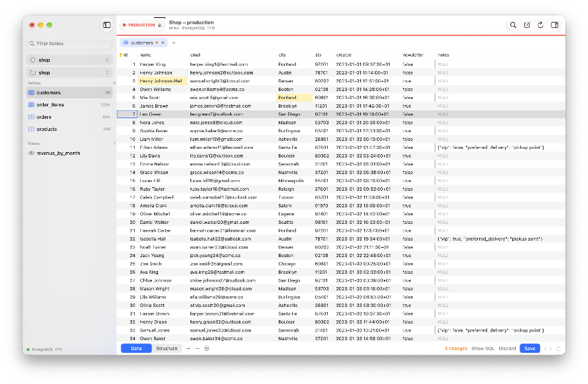
Task: Refresh the connection with the toolbar reload icon
Action: pyautogui.click(x=540, y=25)
